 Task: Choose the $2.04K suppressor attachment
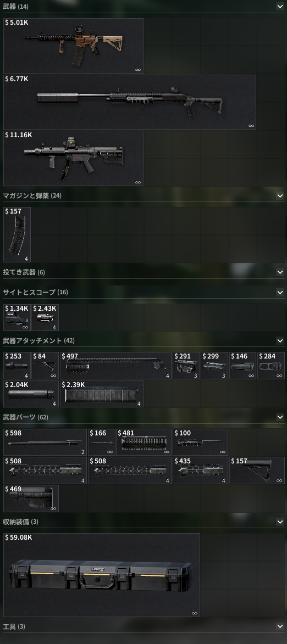(31, 394)
